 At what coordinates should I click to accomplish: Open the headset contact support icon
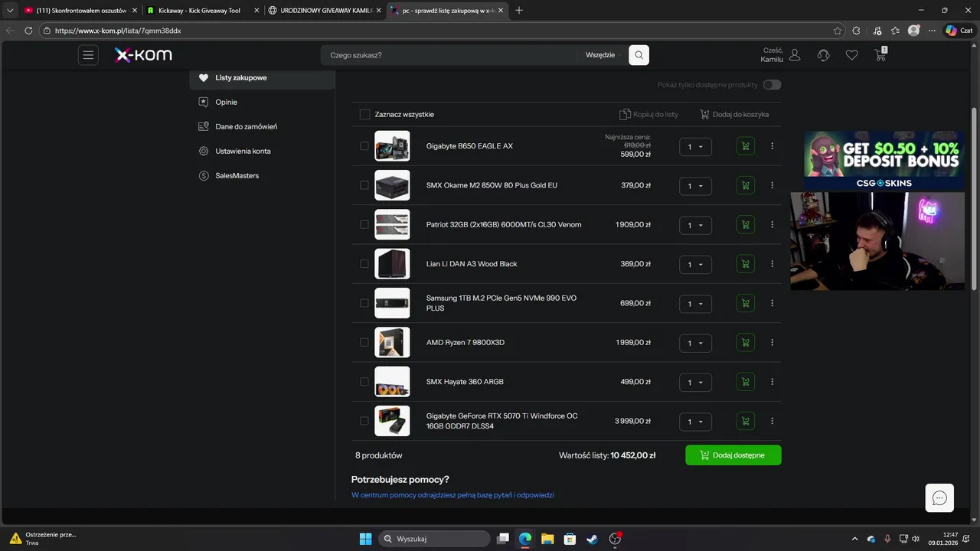pyautogui.click(x=824, y=55)
